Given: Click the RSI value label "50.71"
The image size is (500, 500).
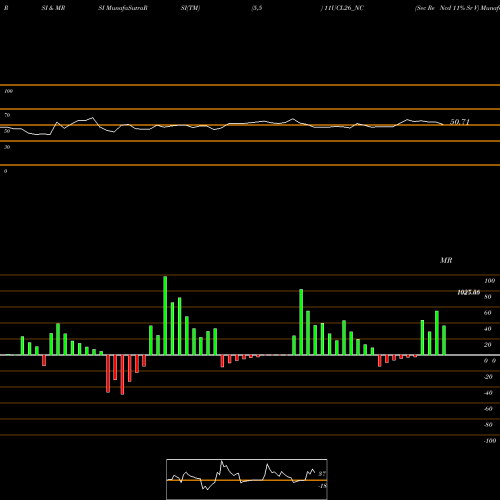Looking at the screenshot, I should (460, 122).
